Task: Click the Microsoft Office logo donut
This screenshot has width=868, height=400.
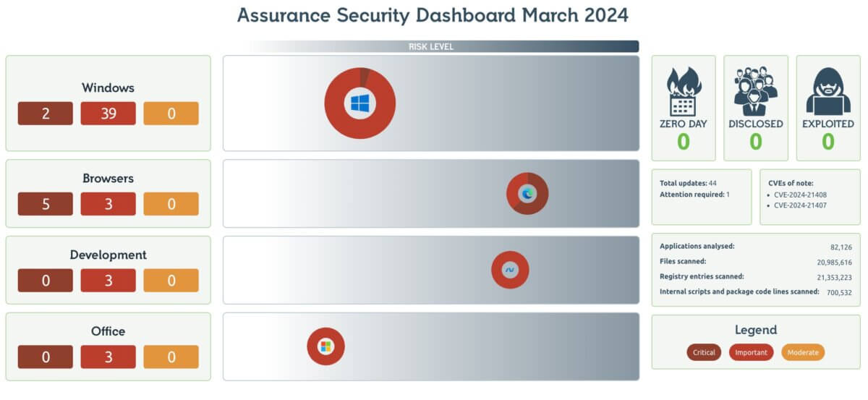Action: (x=325, y=346)
